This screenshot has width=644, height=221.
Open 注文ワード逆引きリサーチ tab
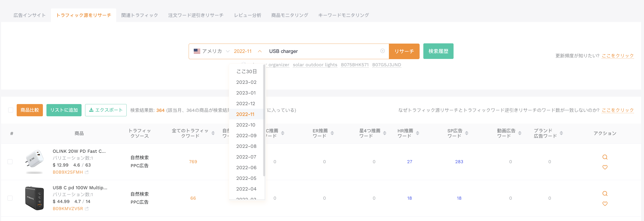tap(196, 15)
